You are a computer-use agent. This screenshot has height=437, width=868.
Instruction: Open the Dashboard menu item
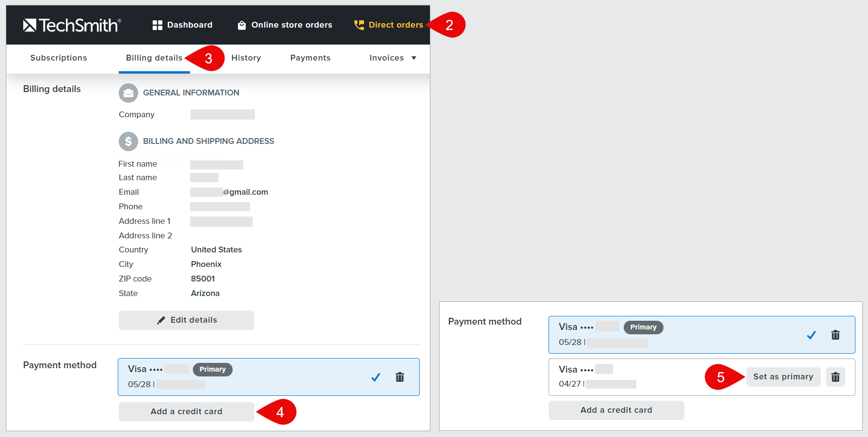[182, 25]
